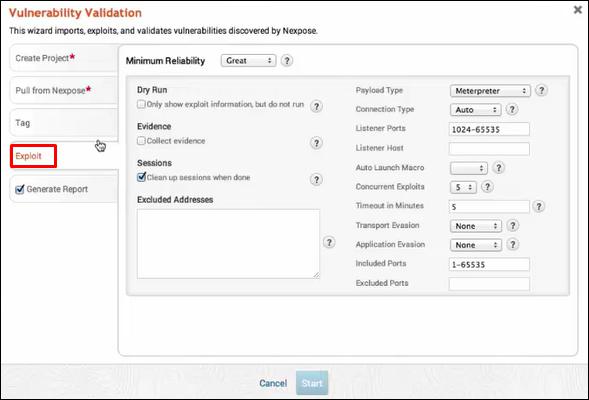
Task: Click help icon beside Collect evidence
Action: [x=316, y=143]
